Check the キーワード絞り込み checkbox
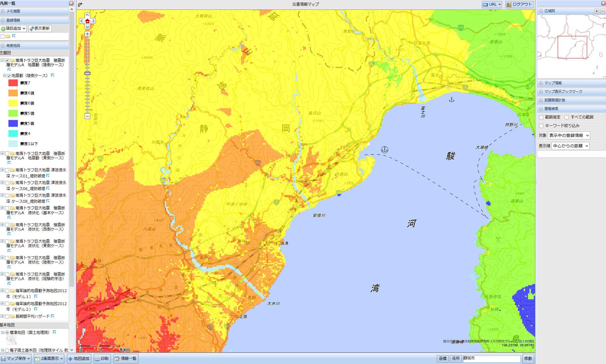The width and height of the screenshot is (606, 364). [x=541, y=126]
